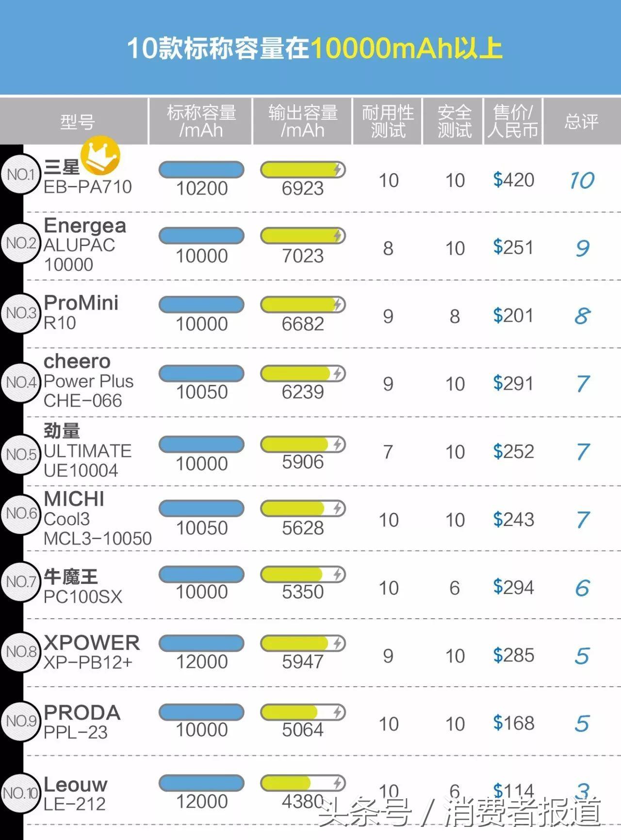Click the Energea ALUPAC 10000 model name

pos(84,245)
